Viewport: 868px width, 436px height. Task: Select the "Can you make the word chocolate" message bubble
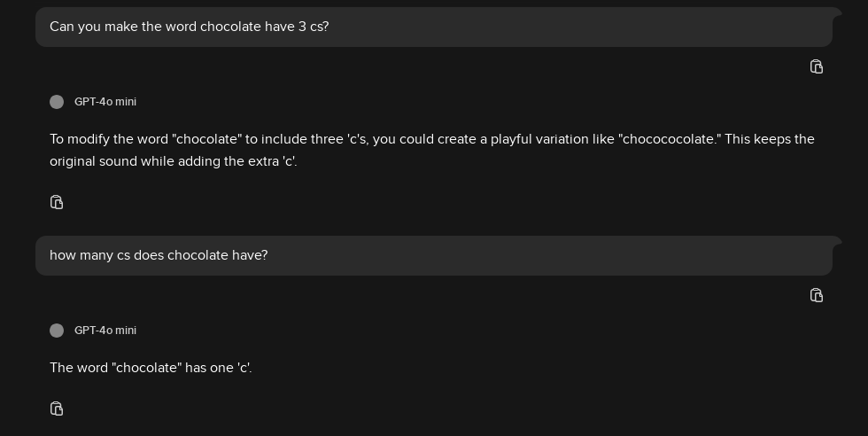434,27
